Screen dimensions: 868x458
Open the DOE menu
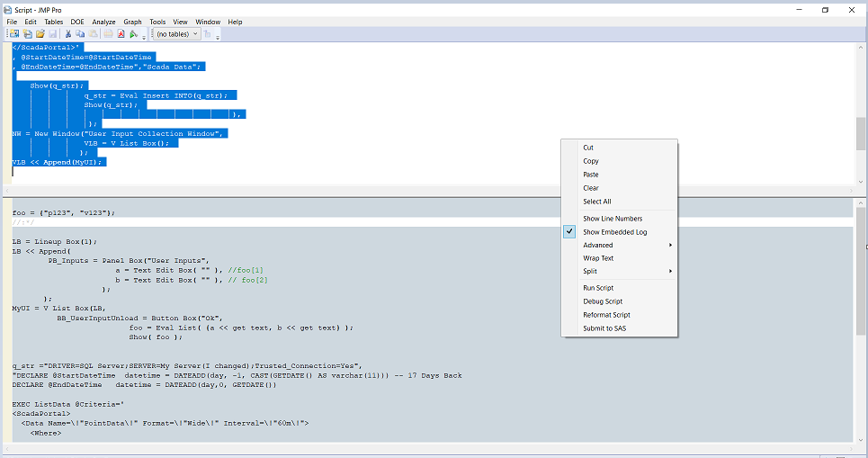pos(77,22)
